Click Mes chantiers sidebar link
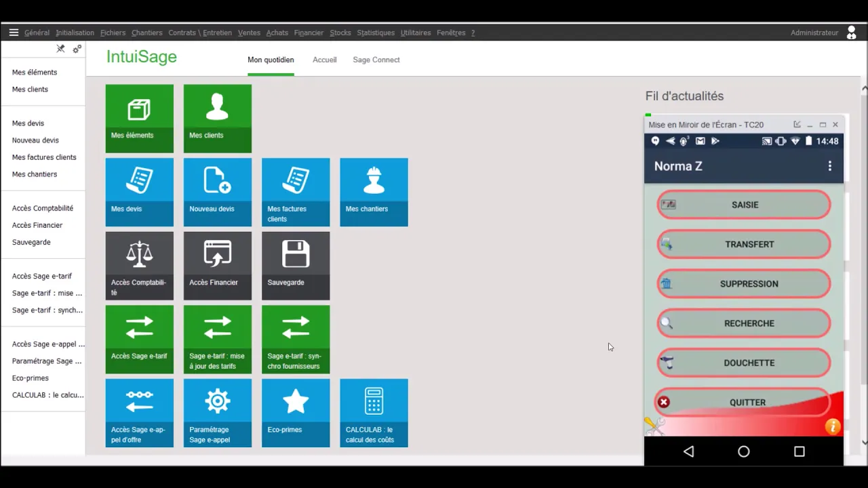 coord(35,174)
